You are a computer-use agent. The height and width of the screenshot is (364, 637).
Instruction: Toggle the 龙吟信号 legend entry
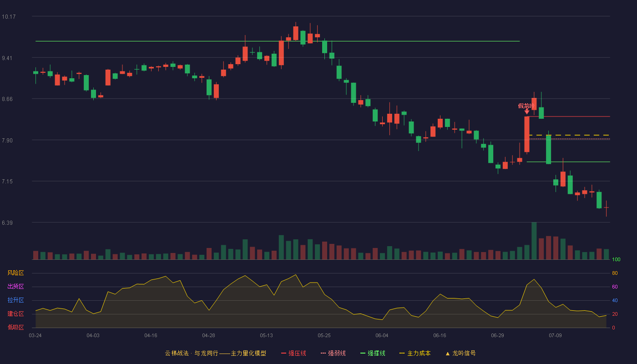[x=460, y=353]
